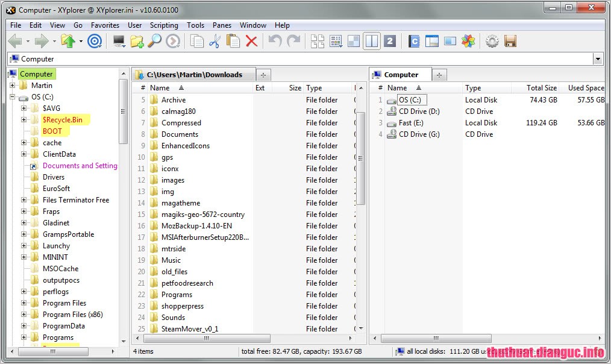Screen dimensions: 611x364
Task: Click the Forward arrow toolbar icon
Action: [x=42, y=41]
